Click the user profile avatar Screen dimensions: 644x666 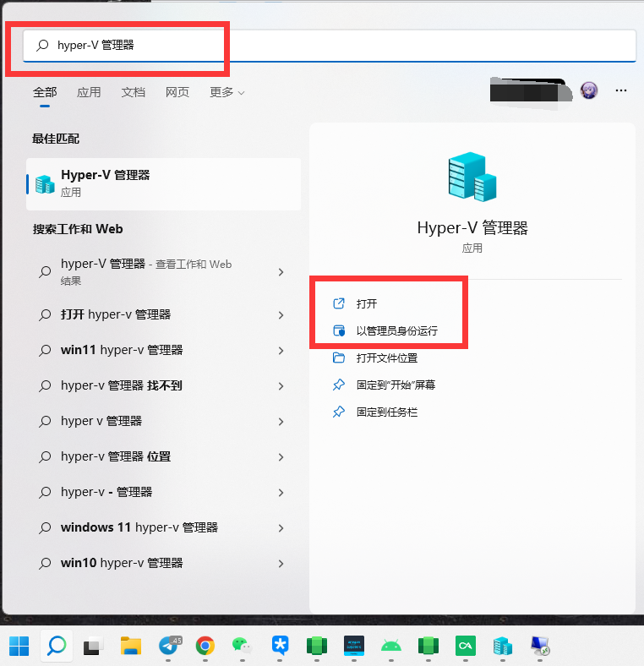click(589, 90)
